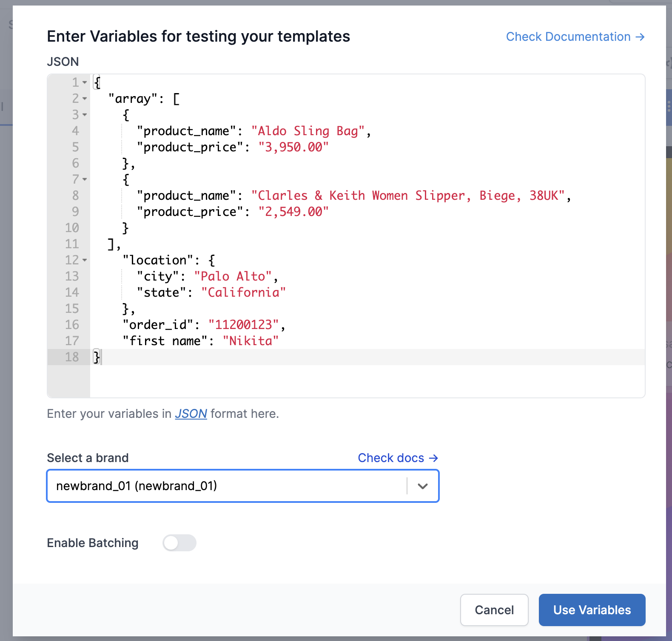This screenshot has height=641, width=672.
Task: Click the "state" key on line 14
Action: click(162, 292)
